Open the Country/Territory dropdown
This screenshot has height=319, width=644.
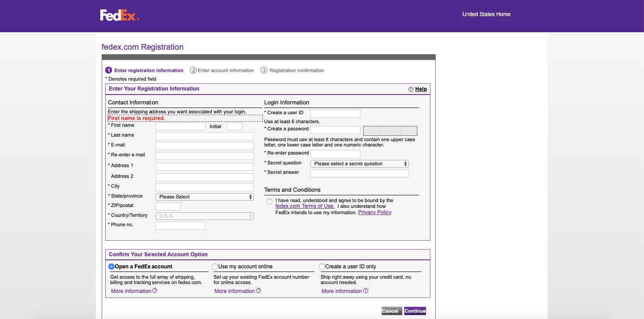pos(204,216)
